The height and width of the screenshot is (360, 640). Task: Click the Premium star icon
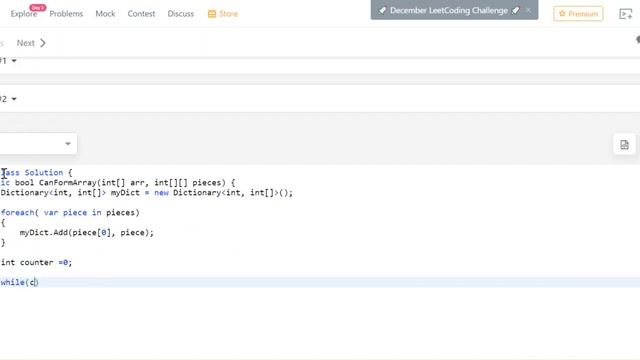[562, 13]
